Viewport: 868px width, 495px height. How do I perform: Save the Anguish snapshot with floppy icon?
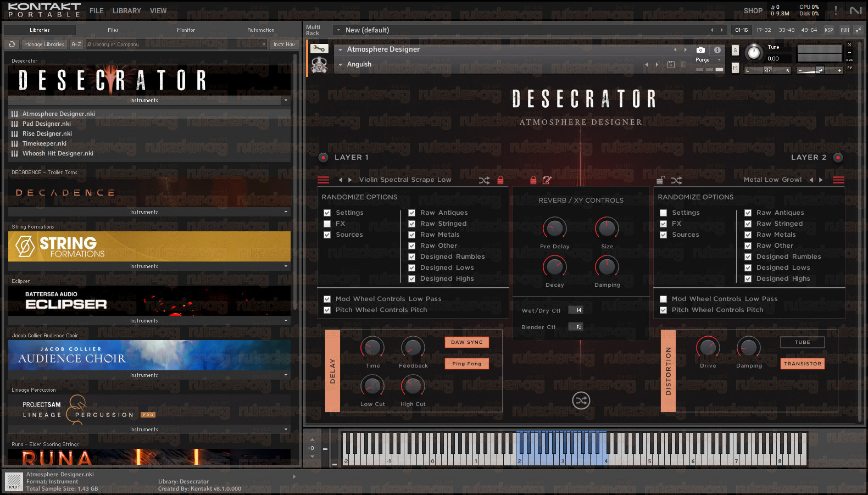tap(671, 65)
